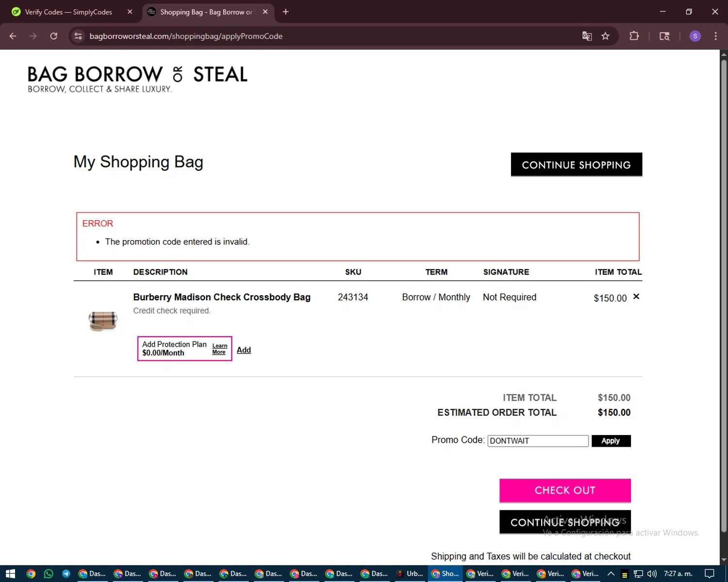This screenshot has height=582, width=728.
Task: Show hidden system tray icons chevron
Action: [611, 574]
